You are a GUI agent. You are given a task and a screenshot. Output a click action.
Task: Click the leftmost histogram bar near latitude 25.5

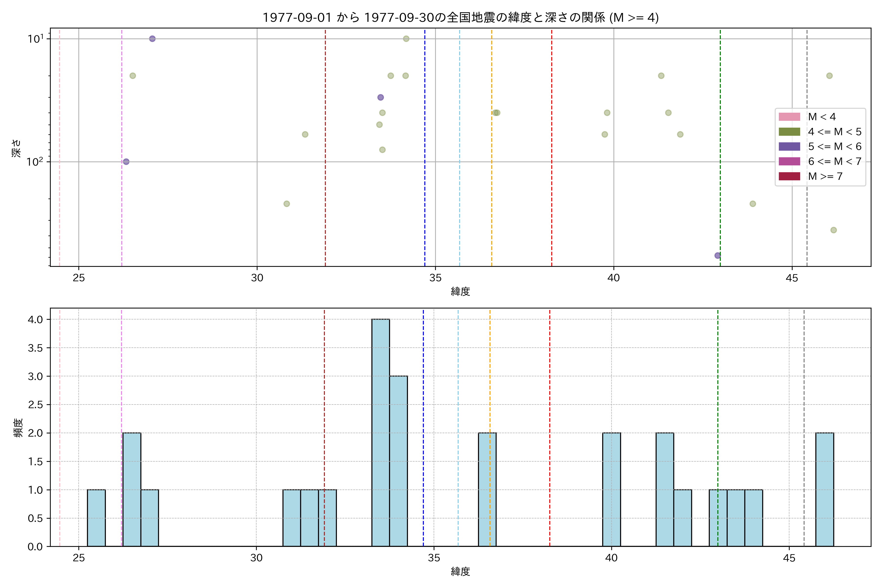[96, 518]
